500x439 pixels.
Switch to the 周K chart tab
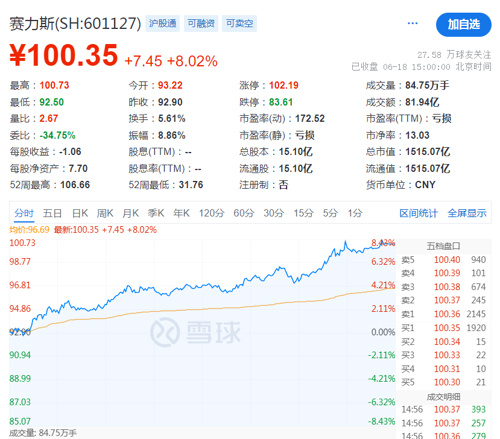tap(105, 213)
